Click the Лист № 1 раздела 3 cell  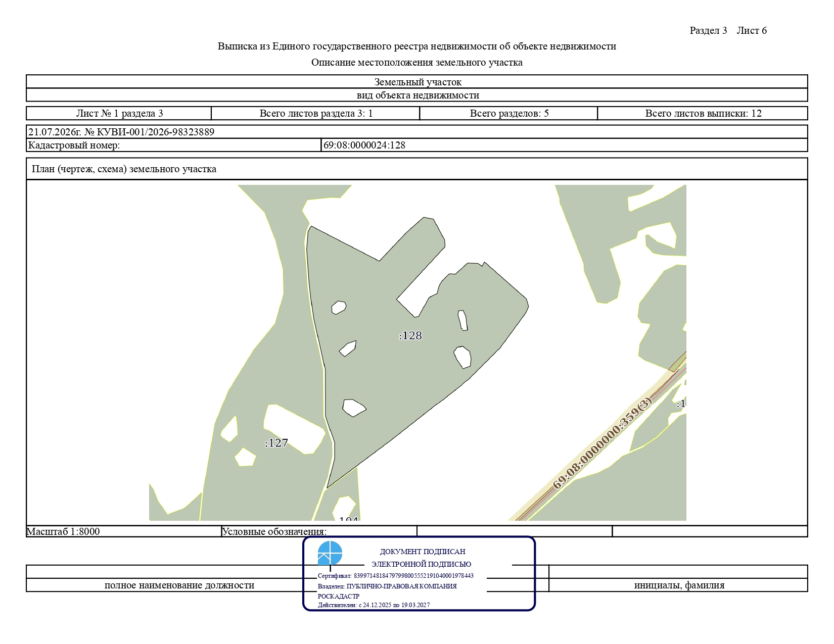click(x=119, y=113)
